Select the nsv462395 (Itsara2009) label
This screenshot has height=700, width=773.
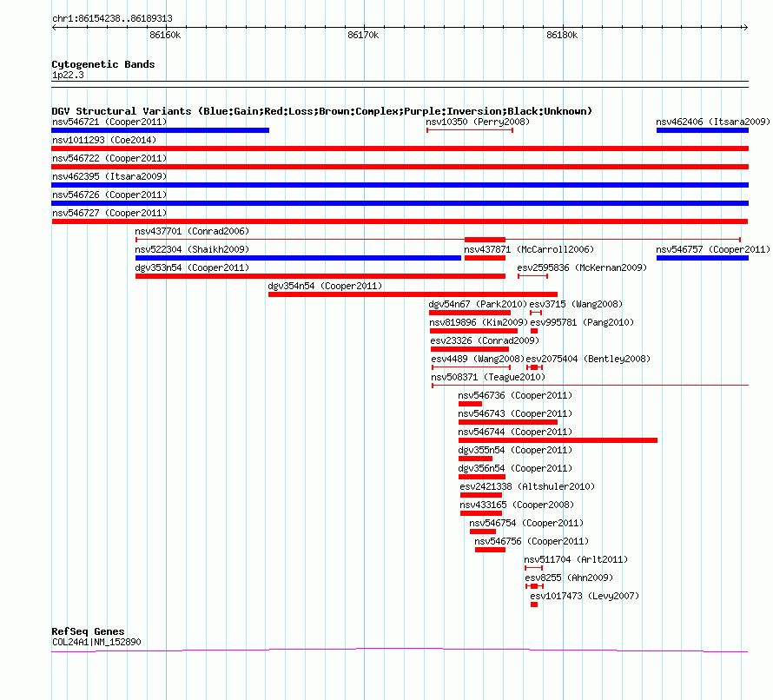pyautogui.click(x=109, y=176)
